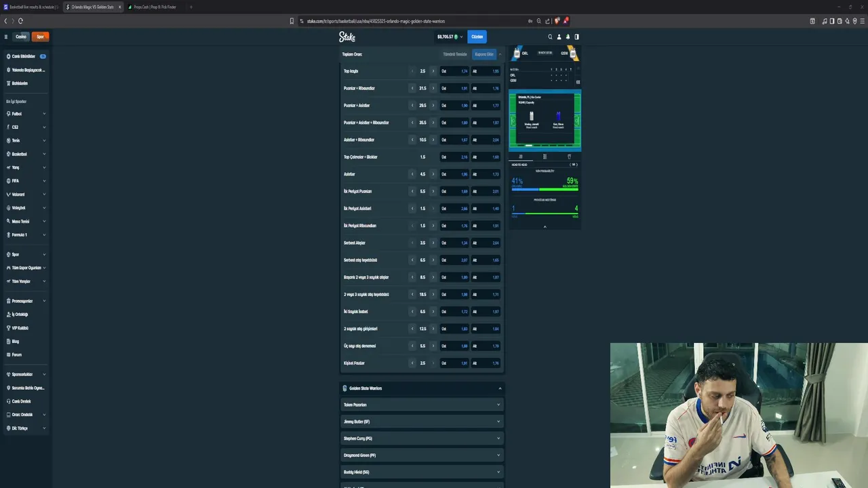Select the lineups tab in match widget
Viewport: 868px width, 488px height.
(545, 157)
